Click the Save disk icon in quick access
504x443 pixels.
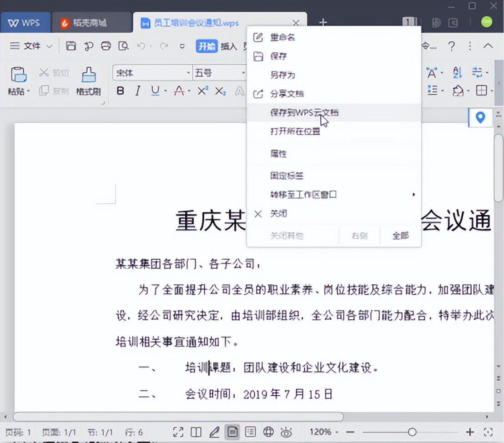point(71,45)
